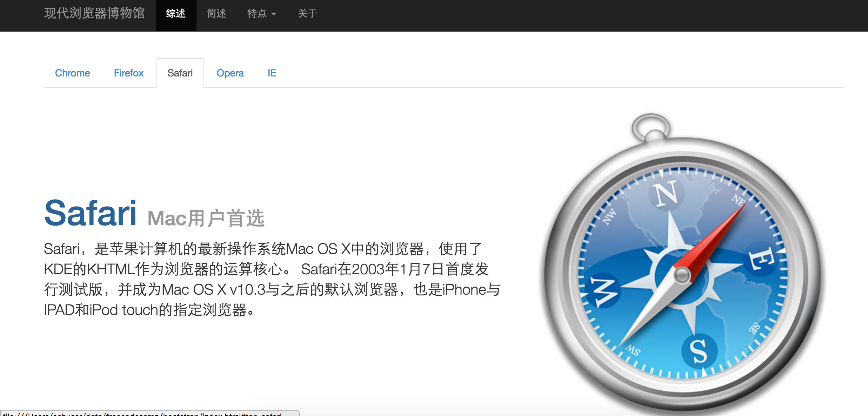Screen dimensions: 868x416
Task: Click the 关于 navbar link
Action: (x=307, y=13)
